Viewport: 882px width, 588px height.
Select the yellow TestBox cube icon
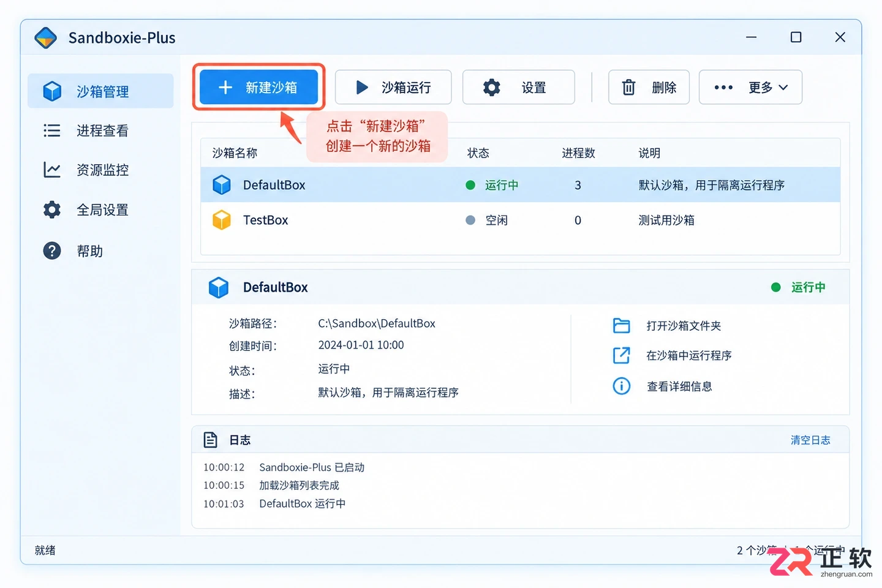coord(222,220)
